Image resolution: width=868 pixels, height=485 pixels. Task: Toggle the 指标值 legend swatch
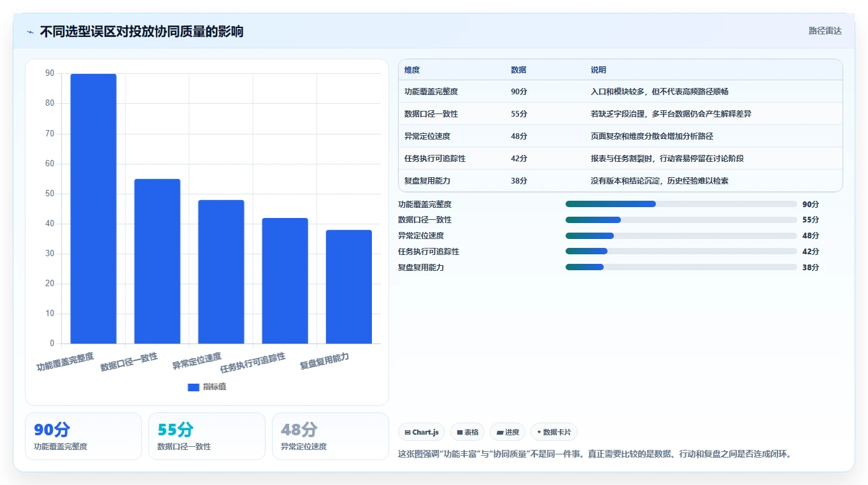[194, 387]
